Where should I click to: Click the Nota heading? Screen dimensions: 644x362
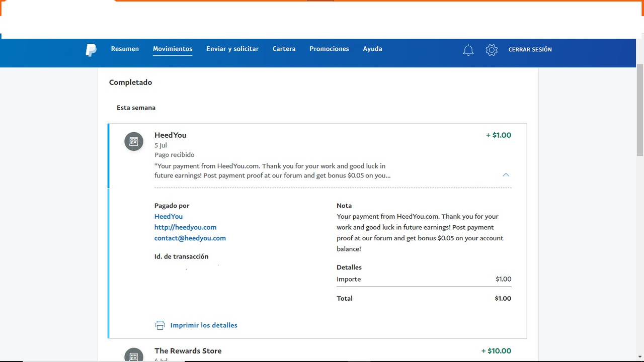pos(344,206)
